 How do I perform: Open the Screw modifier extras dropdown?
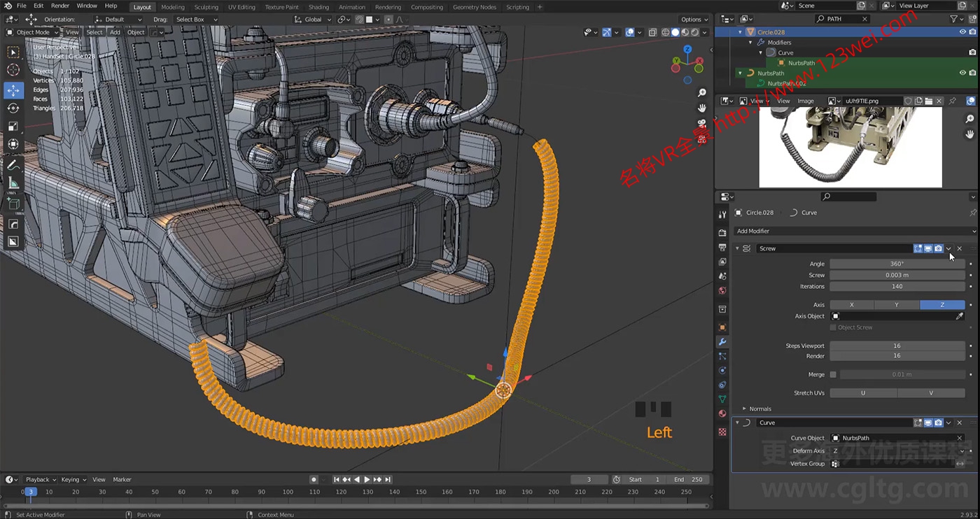coord(948,248)
